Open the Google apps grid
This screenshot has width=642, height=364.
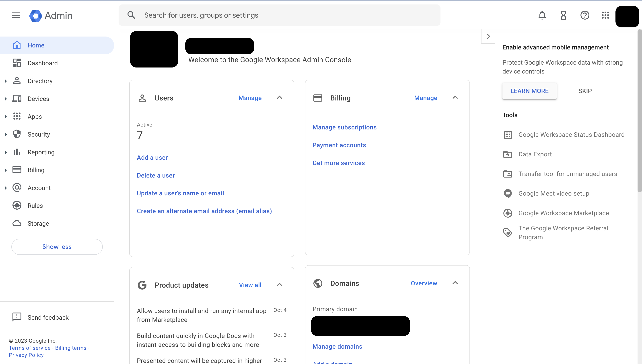(605, 15)
